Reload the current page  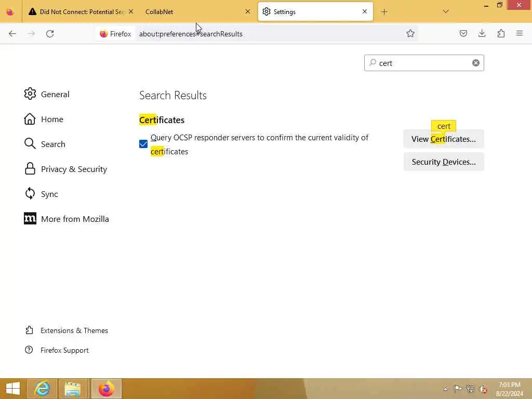pyautogui.click(x=50, y=34)
